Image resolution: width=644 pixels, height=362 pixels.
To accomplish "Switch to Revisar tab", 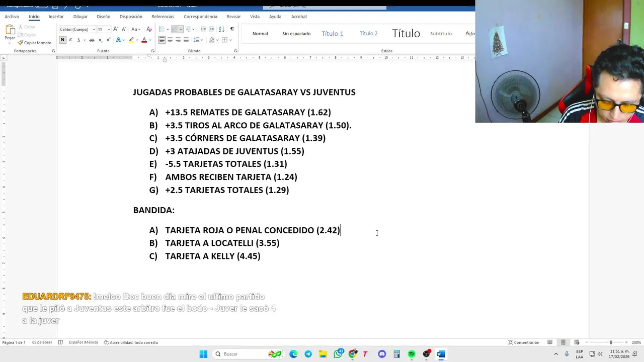I will [x=233, y=17].
